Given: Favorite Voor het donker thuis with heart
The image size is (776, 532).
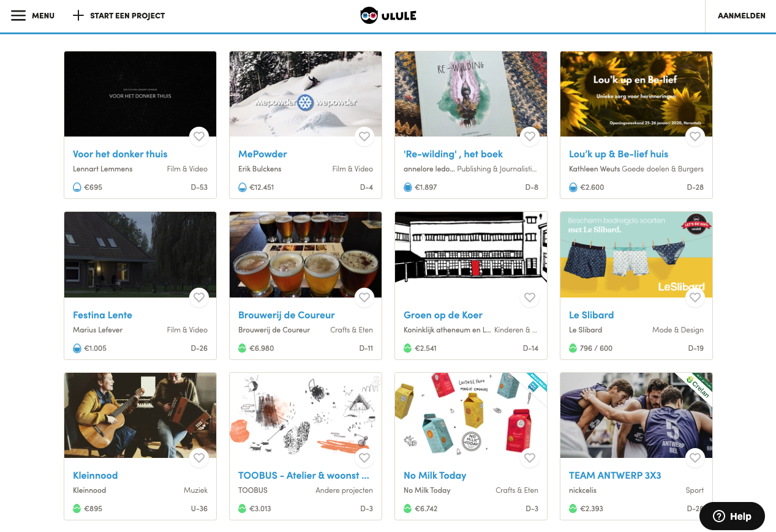Looking at the screenshot, I should 199,137.
